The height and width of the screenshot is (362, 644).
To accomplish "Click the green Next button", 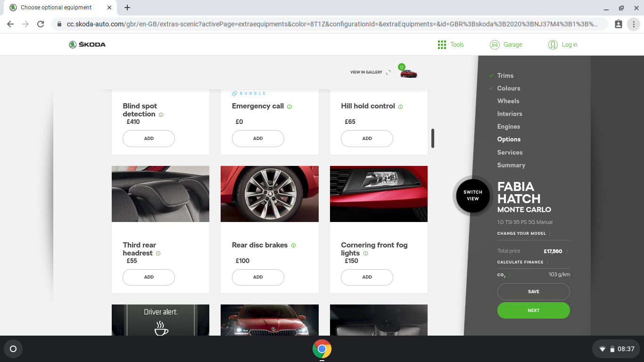I will 533,311.
